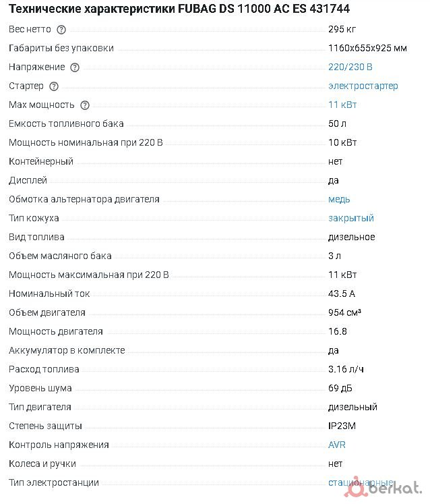Open the 220/230 В voltage link
430x504 pixels.
click(x=350, y=67)
